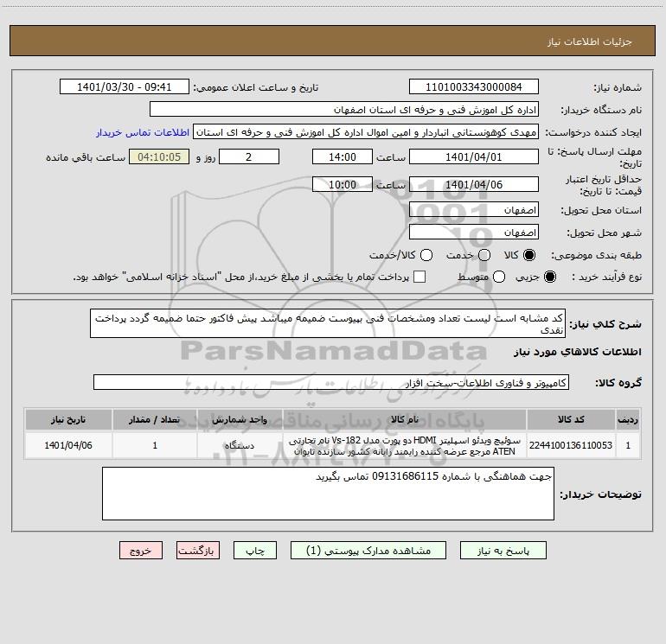Click the پاسخ به نیاز button

pyautogui.click(x=503, y=551)
